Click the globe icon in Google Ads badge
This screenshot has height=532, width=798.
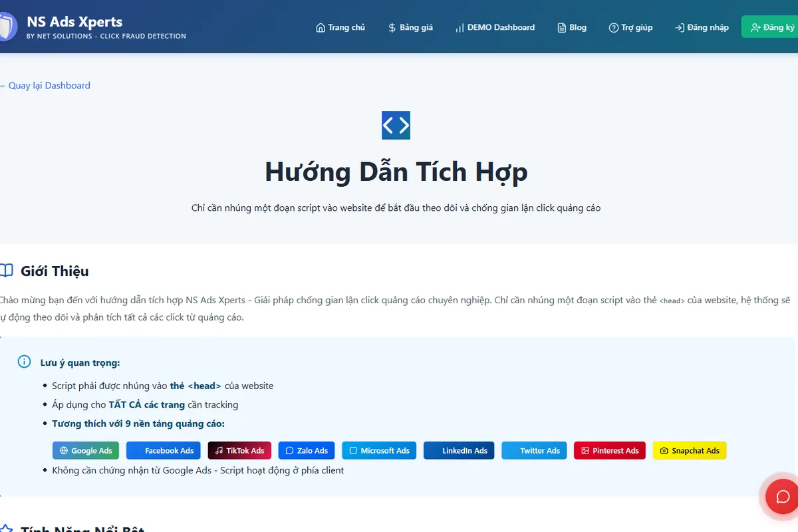coord(65,450)
